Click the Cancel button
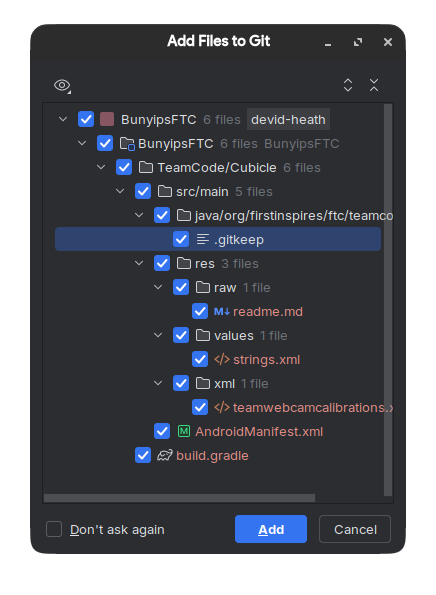The width and height of the screenshot is (436, 595). pyautogui.click(x=355, y=529)
